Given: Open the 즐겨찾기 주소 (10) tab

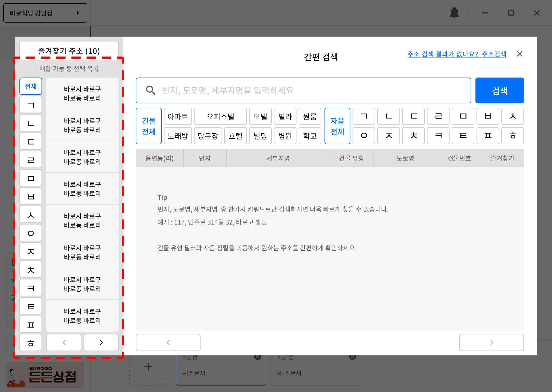Looking at the screenshot, I should click(x=69, y=51).
